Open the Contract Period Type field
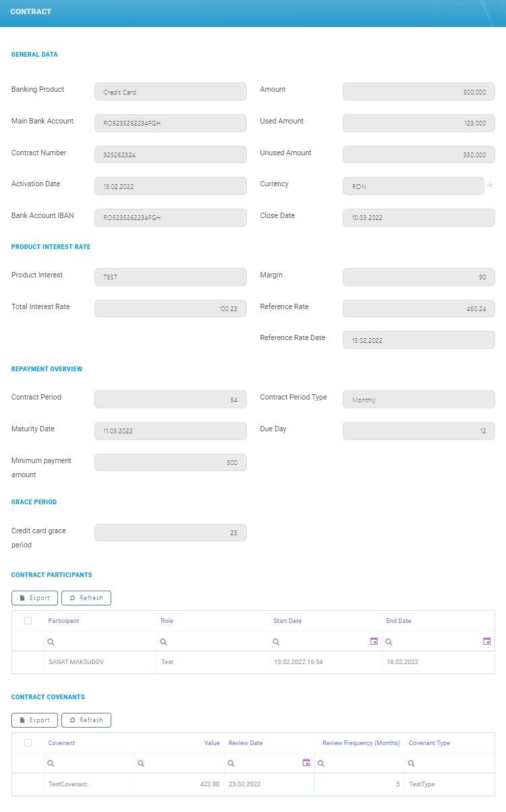The image size is (506, 812). (418, 400)
